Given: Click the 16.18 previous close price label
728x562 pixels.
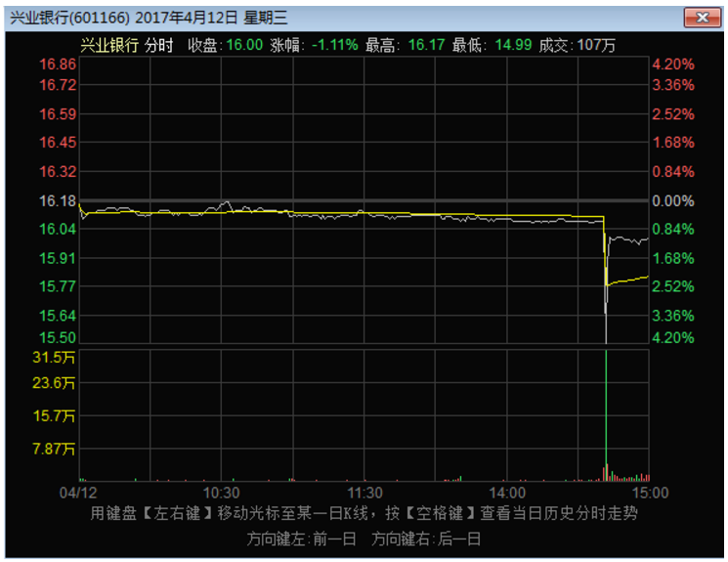Looking at the screenshot, I should click(x=58, y=201).
